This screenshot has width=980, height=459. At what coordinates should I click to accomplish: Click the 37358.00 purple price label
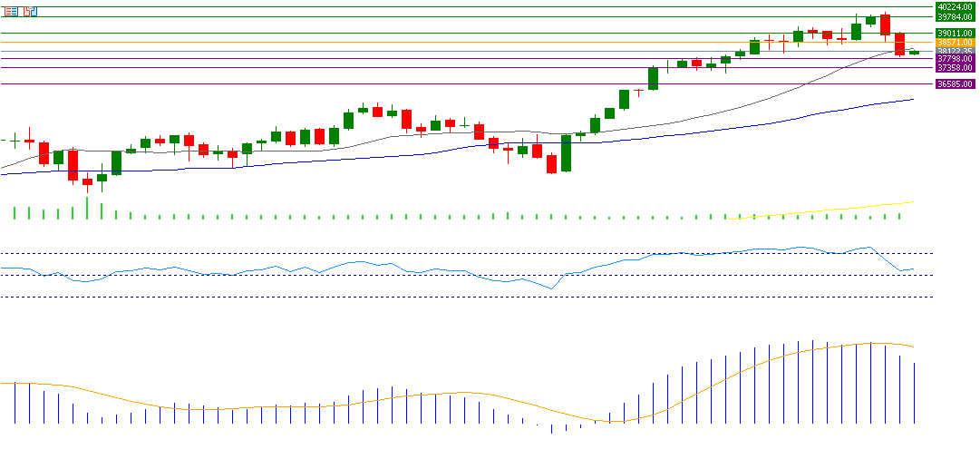tap(955, 68)
